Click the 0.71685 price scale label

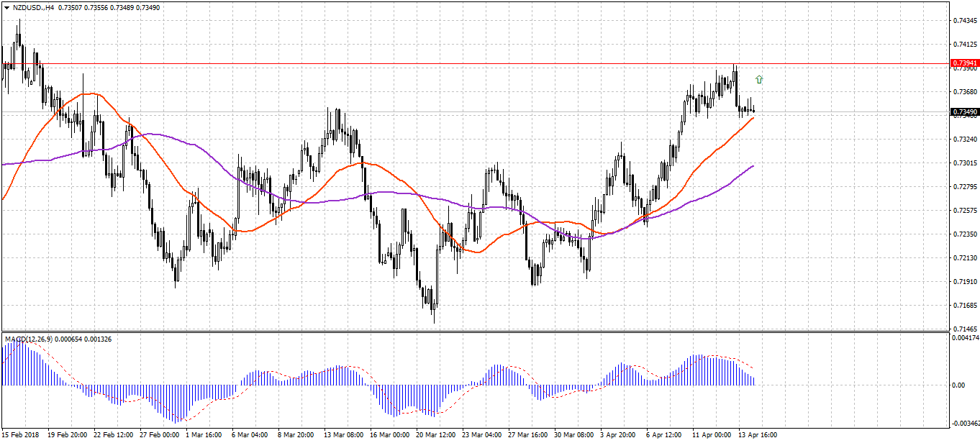[964, 305]
